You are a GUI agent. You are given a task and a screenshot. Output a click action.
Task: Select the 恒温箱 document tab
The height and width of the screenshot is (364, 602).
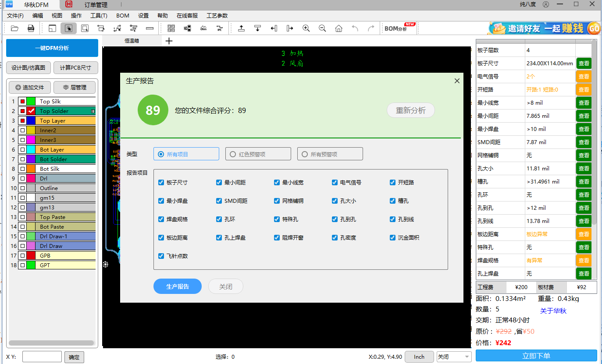point(132,41)
